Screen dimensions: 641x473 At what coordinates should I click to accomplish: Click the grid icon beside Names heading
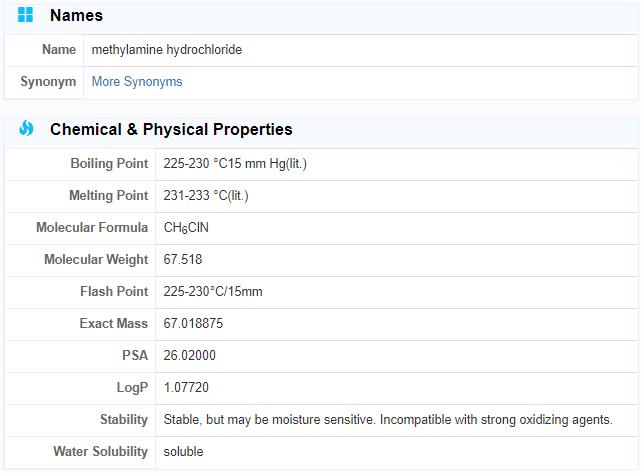click(26, 15)
